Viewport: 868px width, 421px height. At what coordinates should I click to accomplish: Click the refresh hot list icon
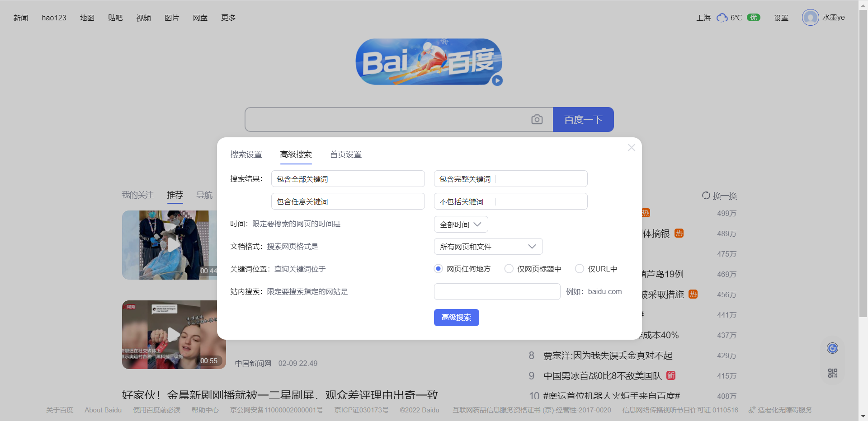coord(706,196)
